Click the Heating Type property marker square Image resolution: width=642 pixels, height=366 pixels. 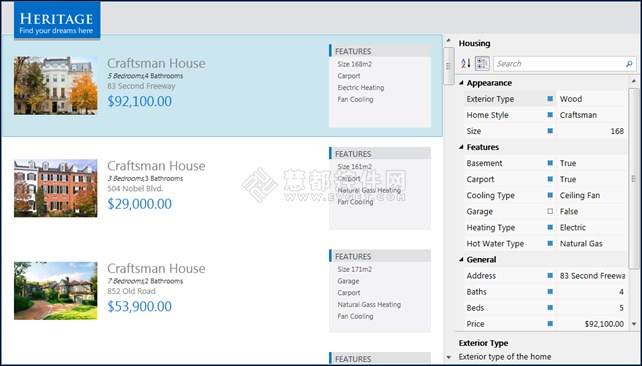point(550,227)
